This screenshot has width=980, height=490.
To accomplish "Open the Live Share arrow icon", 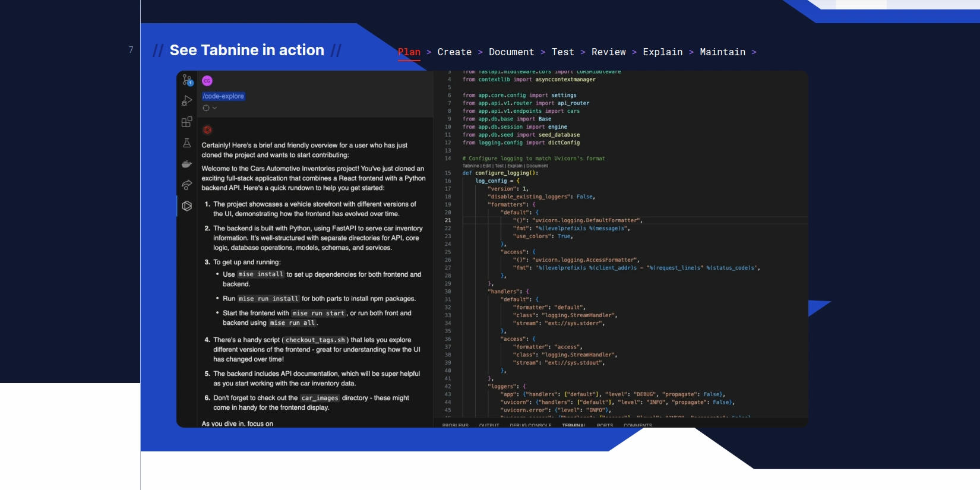I will click(187, 185).
